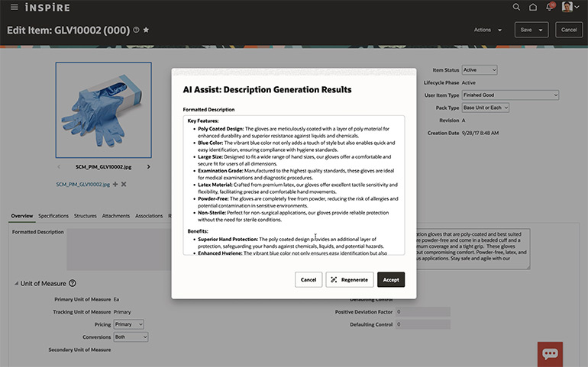Image resolution: width=588 pixels, height=367 pixels.
Task: Open the hamburger navigation menu
Action: [x=15, y=7]
